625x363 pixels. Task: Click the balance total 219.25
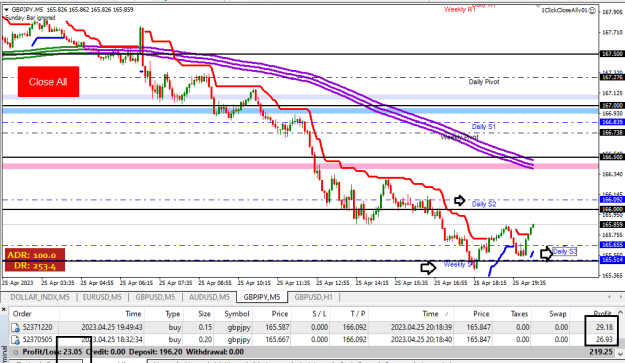point(600,352)
